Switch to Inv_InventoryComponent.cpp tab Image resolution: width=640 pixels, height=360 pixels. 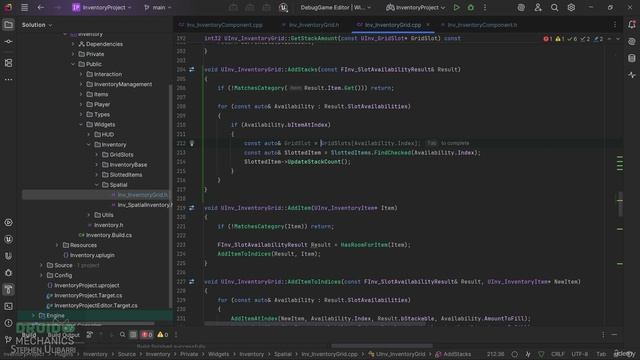(221, 25)
